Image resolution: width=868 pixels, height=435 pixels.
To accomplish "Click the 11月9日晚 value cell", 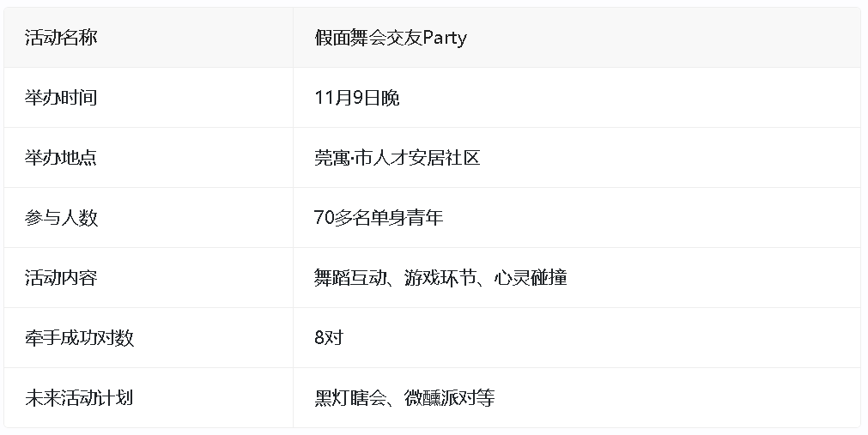I will pos(357,98).
